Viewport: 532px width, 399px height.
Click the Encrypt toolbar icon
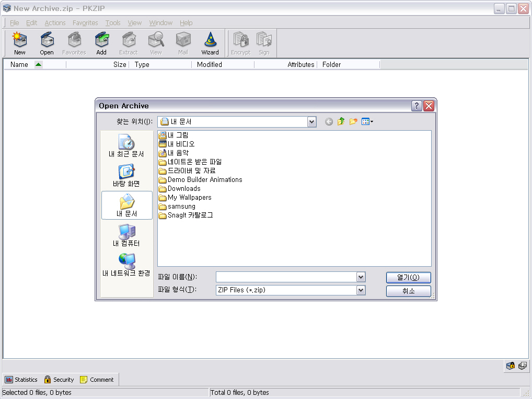pos(240,43)
